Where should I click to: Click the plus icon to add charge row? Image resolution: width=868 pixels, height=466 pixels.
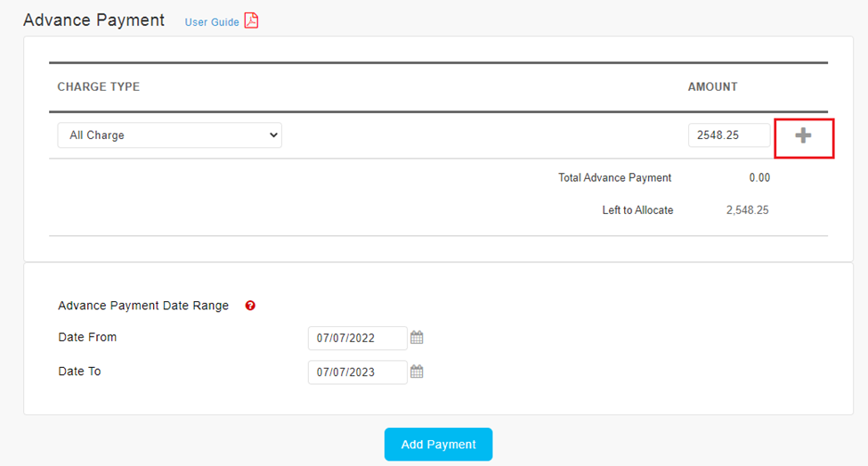point(803,135)
